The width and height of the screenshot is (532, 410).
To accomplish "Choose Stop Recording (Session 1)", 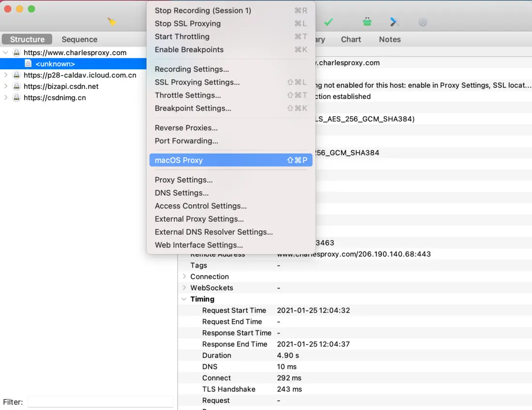I will click(x=231, y=11).
